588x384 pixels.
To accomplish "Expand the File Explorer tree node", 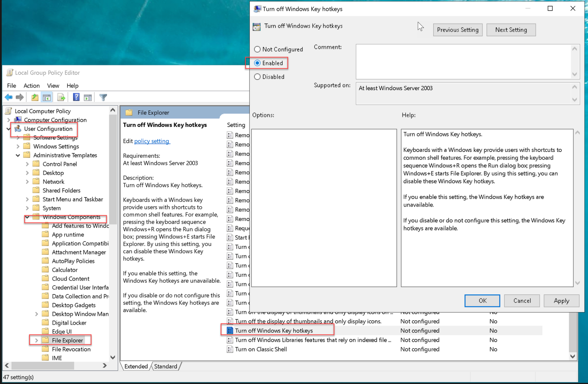I will [x=36, y=340].
